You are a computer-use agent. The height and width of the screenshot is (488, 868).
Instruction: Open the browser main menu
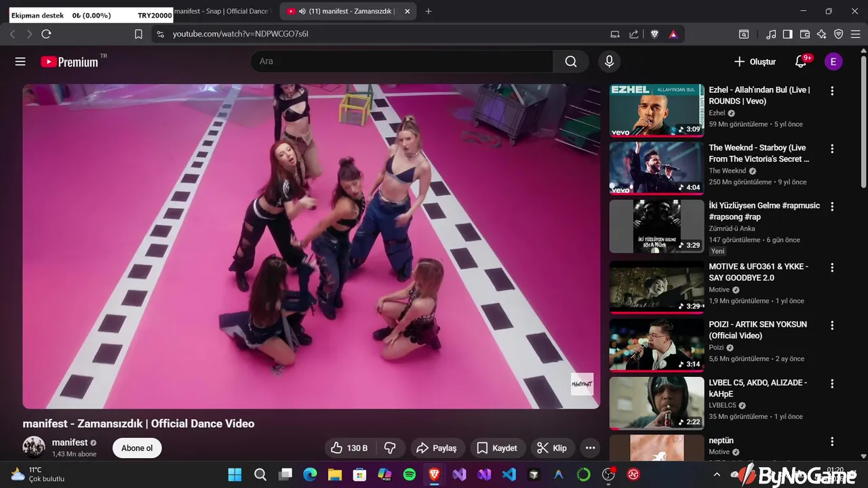tap(855, 34)
